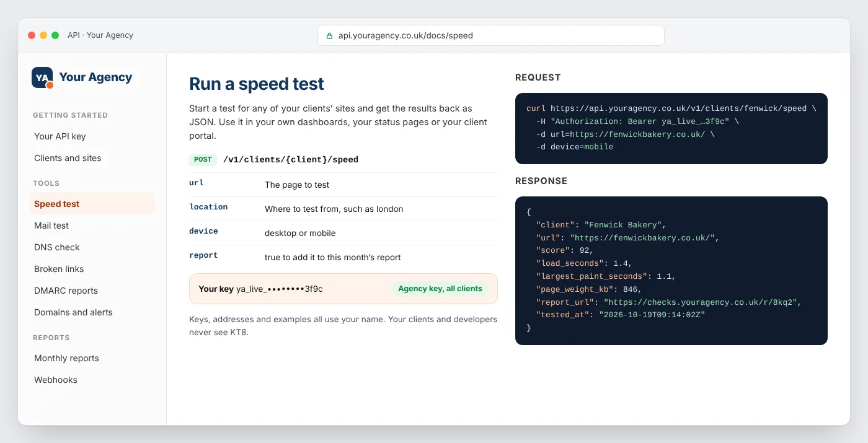868x443 pixels.
Task: Click the green maximize window dot
Action: (x=55, y=35)
